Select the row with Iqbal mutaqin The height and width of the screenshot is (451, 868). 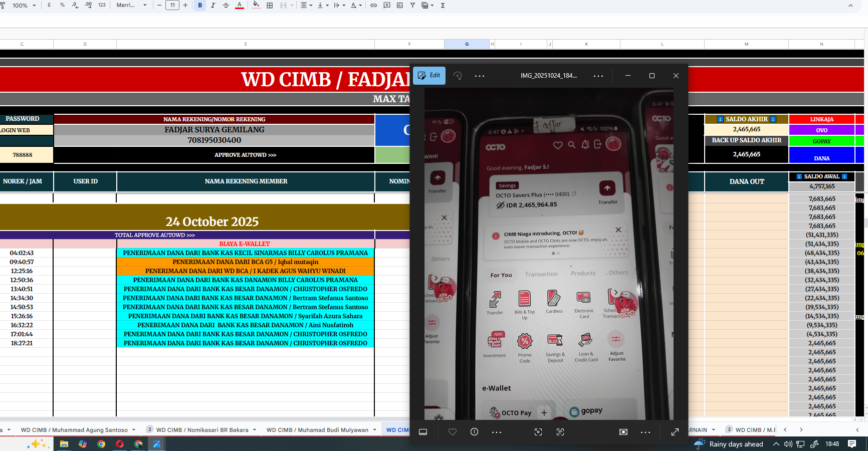tap(246, 262)
